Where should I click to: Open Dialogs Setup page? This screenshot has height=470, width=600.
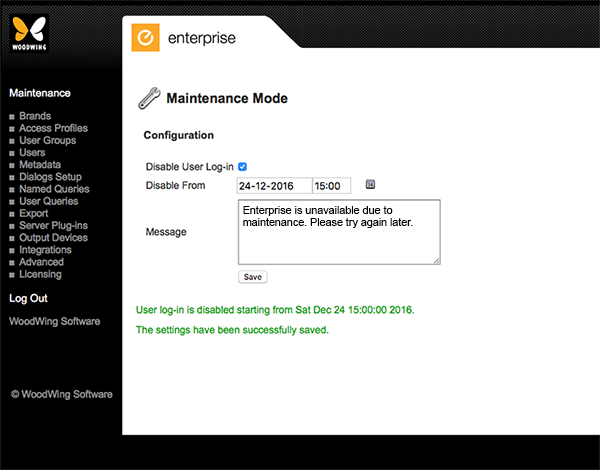pos(50,177)
